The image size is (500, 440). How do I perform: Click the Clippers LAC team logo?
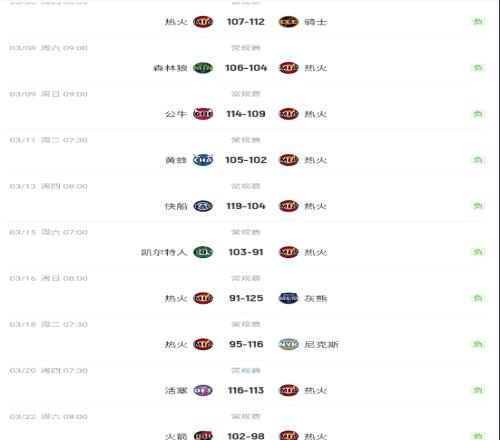(203, 206)
